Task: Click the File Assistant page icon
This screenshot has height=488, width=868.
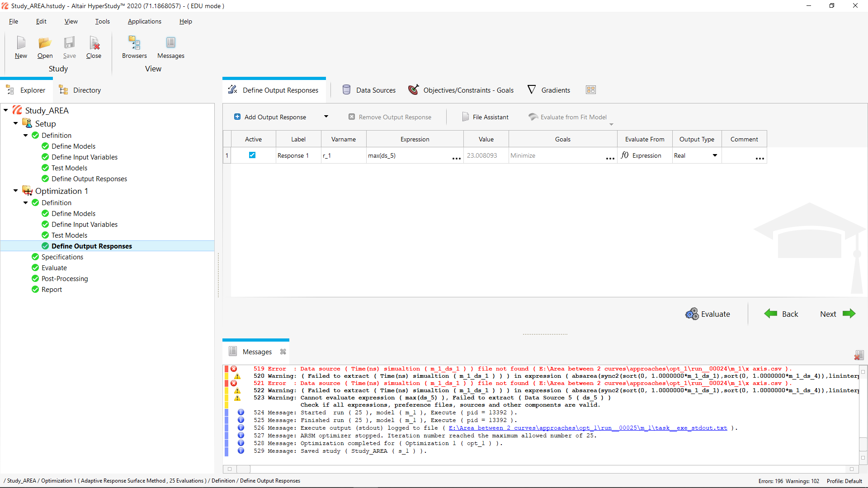Action: [x=466, y=117]
